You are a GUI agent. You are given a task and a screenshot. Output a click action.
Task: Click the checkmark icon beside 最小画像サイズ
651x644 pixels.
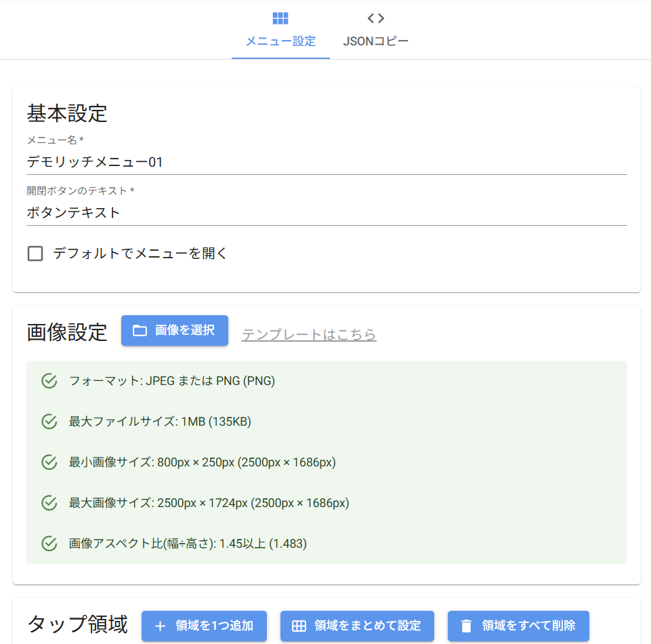(49, 462)
